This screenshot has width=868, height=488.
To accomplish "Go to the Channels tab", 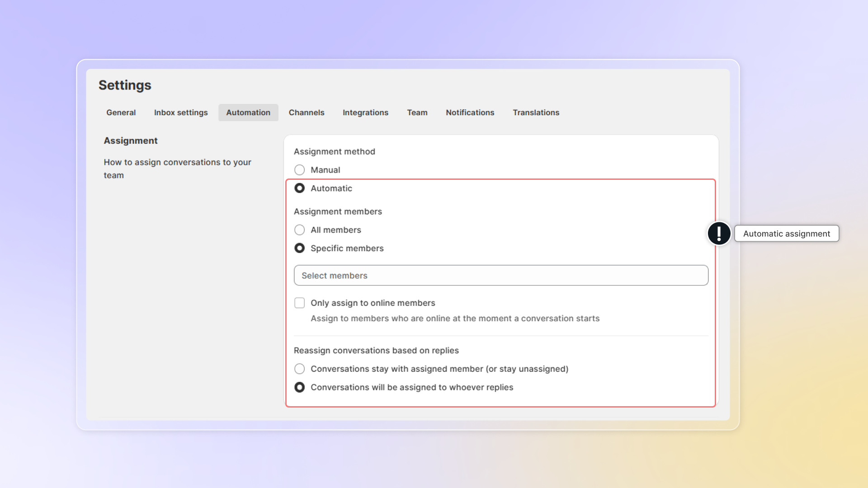I will [x=307, y=113].
